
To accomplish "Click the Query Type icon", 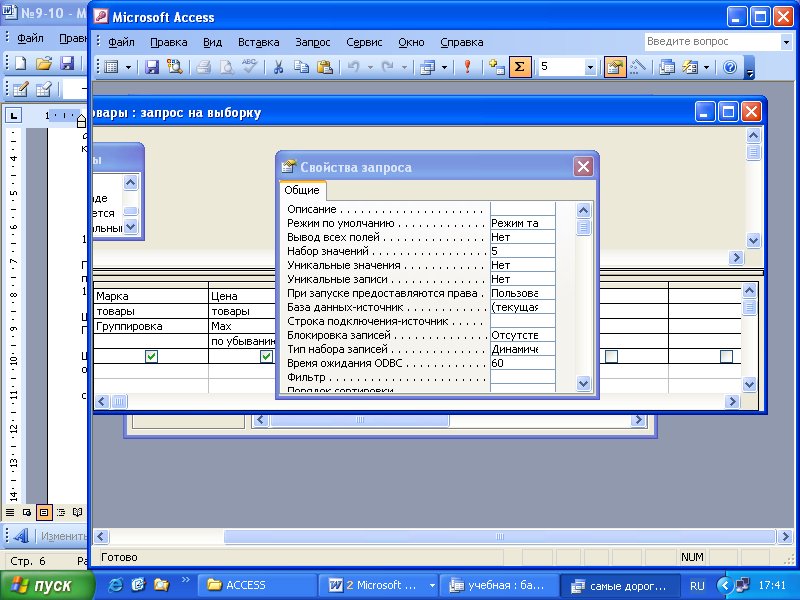I will click(x=427, y=67).
